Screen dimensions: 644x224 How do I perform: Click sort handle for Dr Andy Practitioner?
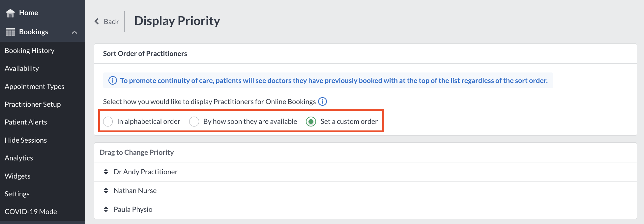[106, 172]
